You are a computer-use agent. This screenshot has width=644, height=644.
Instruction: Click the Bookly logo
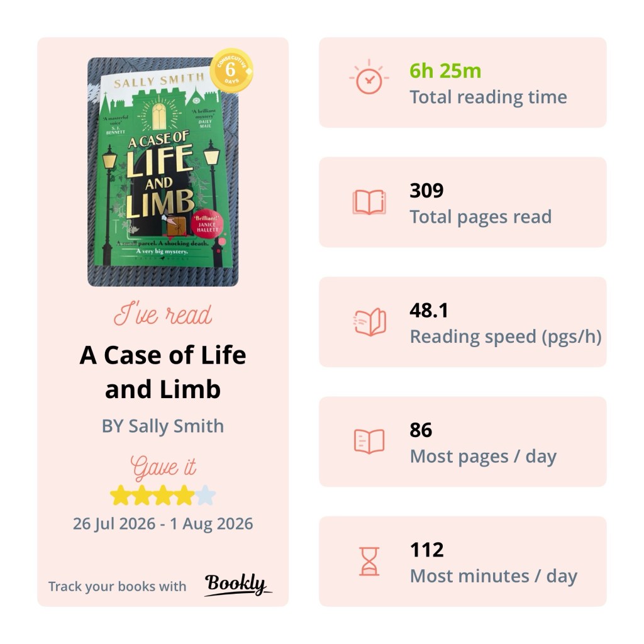coord(238,584)
